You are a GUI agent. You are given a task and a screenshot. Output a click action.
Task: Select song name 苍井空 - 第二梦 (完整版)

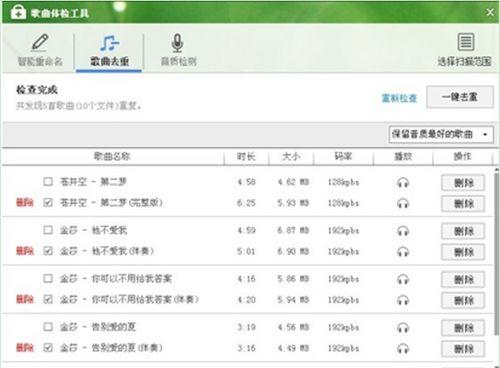(111, 202)
